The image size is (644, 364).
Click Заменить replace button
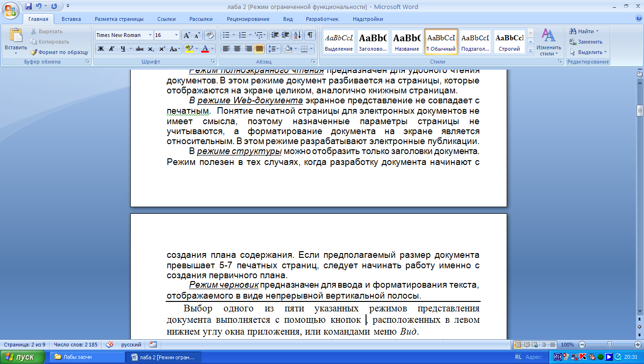coord(586,42)
